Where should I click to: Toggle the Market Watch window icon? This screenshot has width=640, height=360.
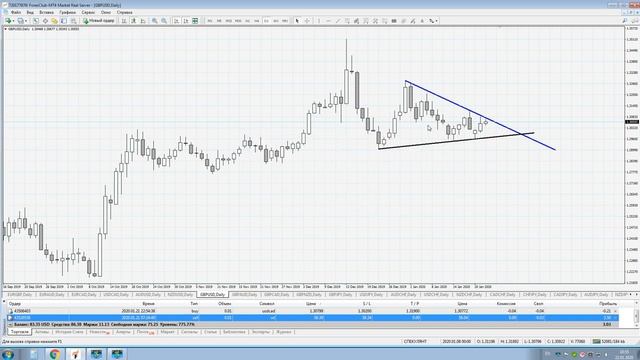tap(36, 21)
